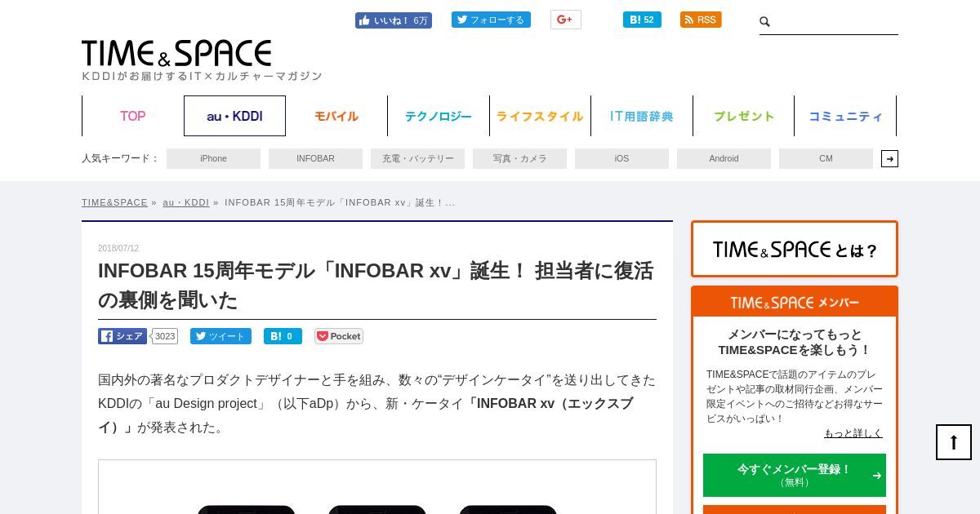The height and width of the screenshot is (514, 980).
Task: Open the コミュニティ navigation tab
Action: 845,116
